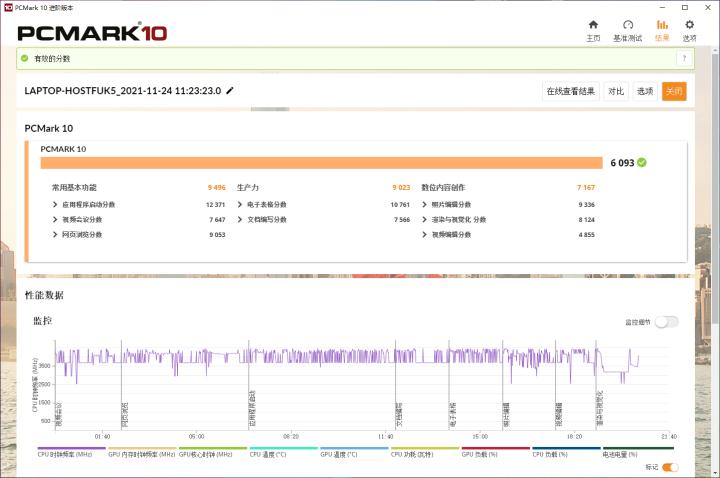Click the question mark help icon
The width and height of the screenshot is (720, 478).
tap(684, 59)
